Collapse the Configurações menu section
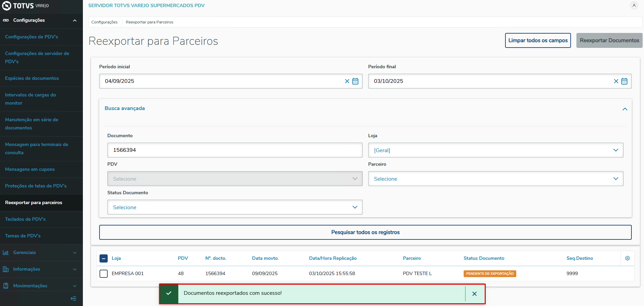The height and width of the screenshot is (306, 644). click(75, 21)
